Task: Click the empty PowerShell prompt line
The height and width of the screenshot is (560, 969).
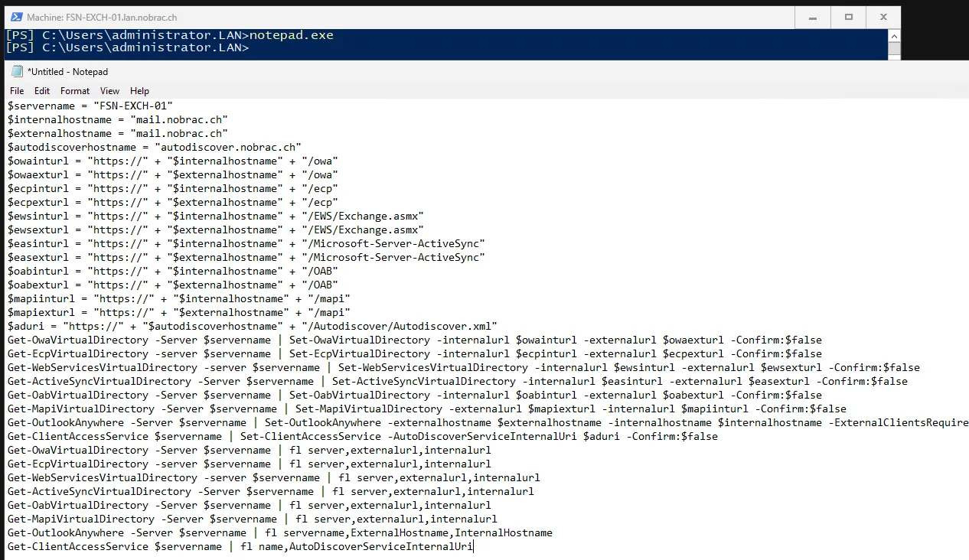Action: tap(127, 47)
